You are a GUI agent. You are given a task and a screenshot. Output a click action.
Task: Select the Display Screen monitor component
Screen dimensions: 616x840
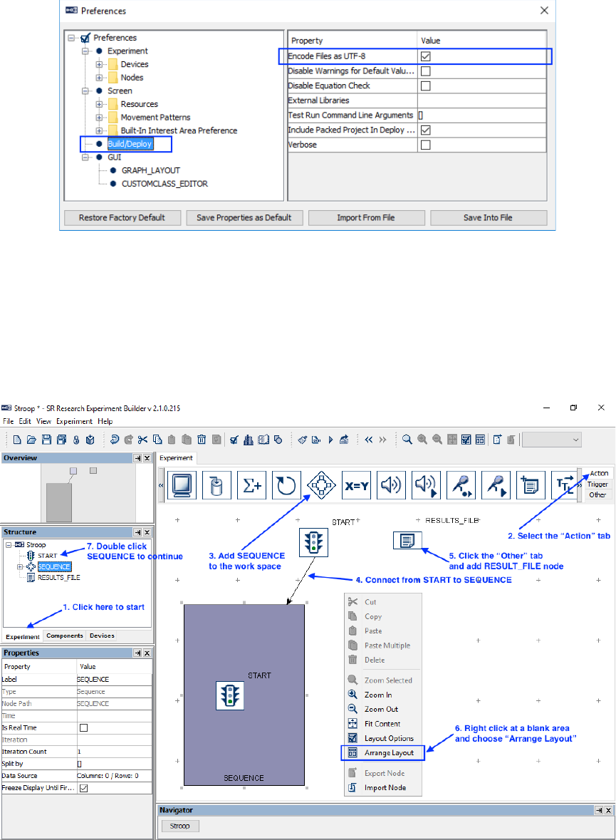pos(182,485)
